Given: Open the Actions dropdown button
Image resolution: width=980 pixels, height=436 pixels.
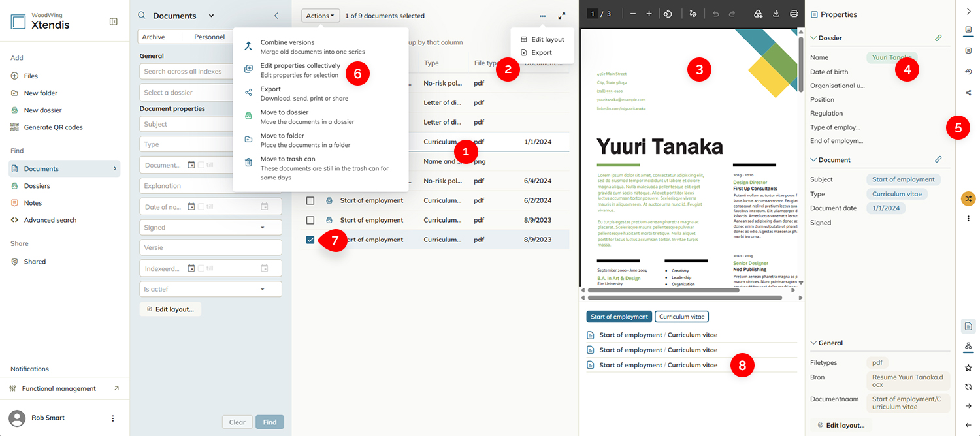Looking at the screenshot, I should click(321, 16).
